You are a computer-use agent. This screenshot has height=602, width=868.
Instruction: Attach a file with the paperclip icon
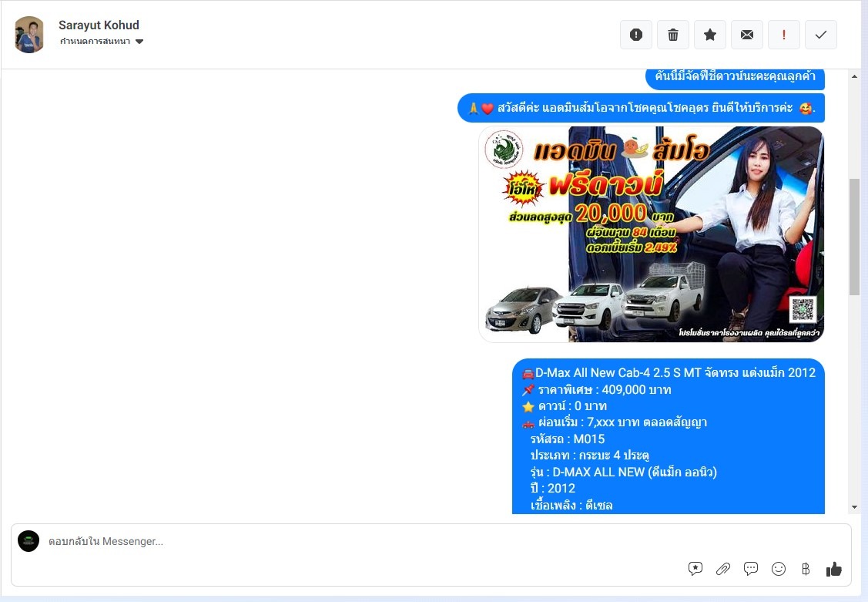723,569
